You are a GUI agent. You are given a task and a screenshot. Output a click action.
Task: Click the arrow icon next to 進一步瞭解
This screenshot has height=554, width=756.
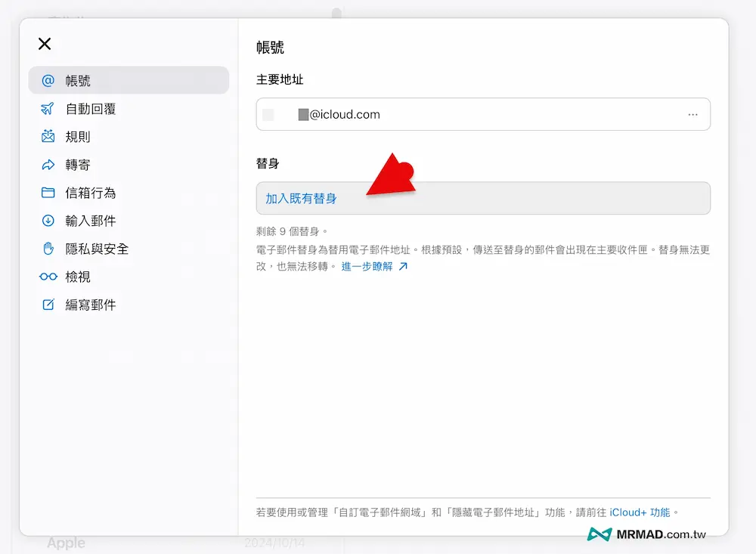(403, 267)
